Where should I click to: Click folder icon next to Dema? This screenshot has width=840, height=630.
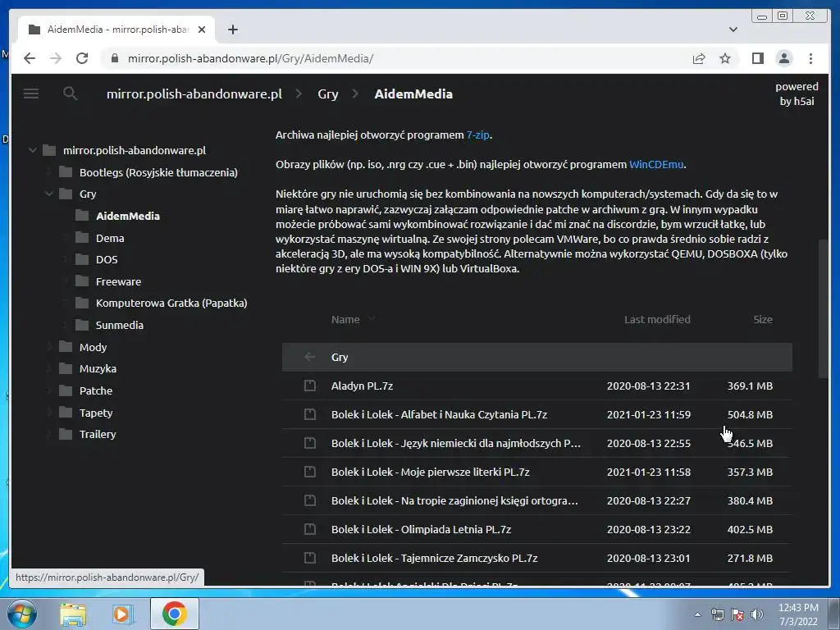coord(82,238)
